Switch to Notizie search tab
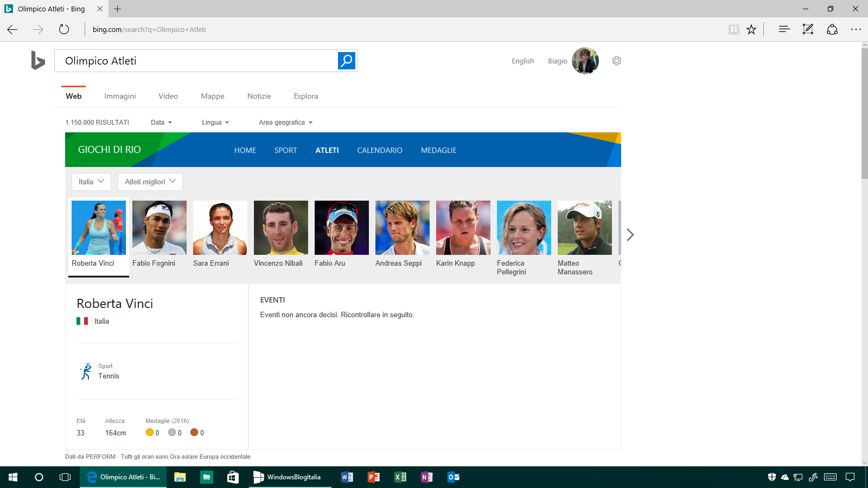This screenshot has height=488, width=868. point(259,96)
